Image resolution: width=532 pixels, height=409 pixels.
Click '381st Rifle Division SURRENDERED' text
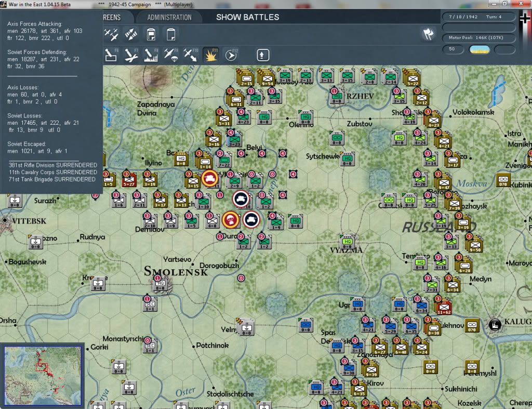[53, 165]
